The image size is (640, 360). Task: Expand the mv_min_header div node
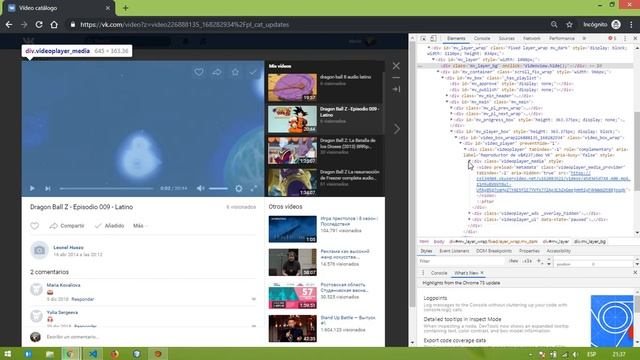(447, 96)
